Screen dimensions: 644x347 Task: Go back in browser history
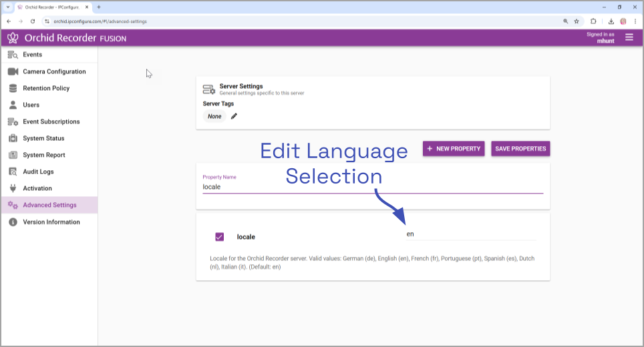click(x=9, y=21)
